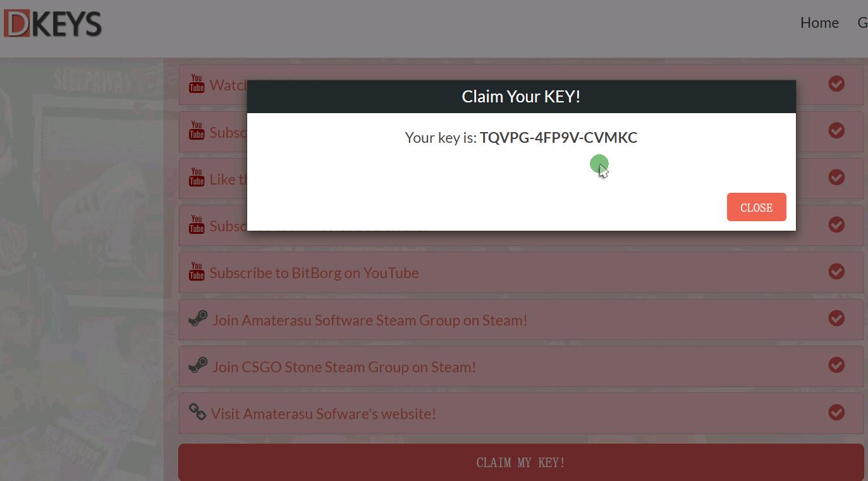Click Steam icon for CSGO Stone group

click(x=199, y=365)
